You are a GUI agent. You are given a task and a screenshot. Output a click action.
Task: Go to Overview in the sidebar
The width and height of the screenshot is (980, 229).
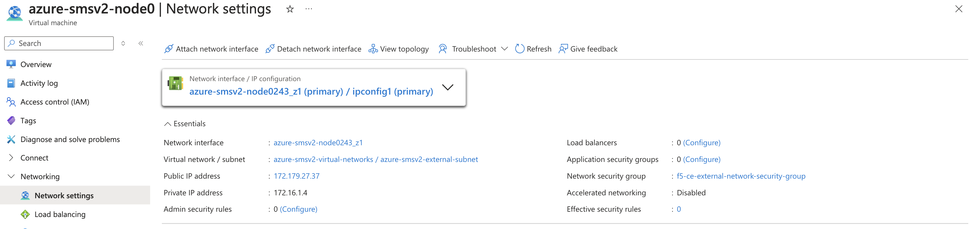pos(36,64)
